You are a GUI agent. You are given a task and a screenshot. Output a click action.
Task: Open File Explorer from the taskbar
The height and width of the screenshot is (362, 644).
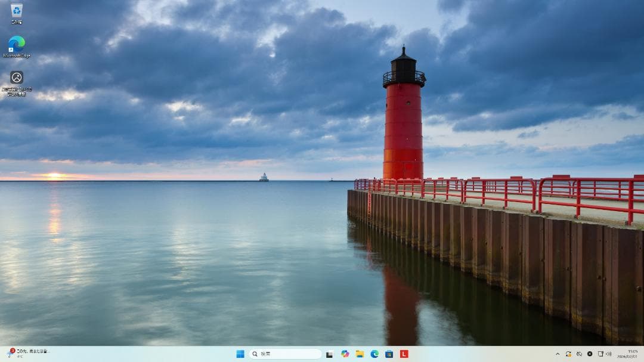tap(360, 354)
